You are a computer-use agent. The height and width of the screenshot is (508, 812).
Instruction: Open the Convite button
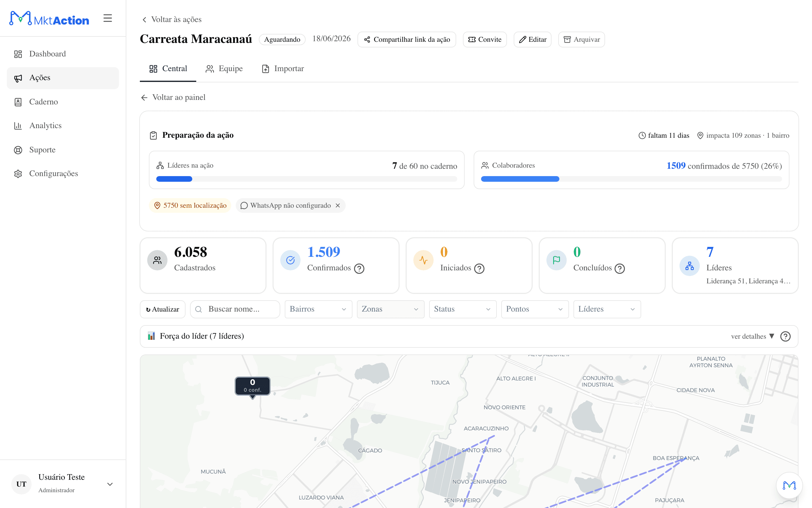coord(484,40)
